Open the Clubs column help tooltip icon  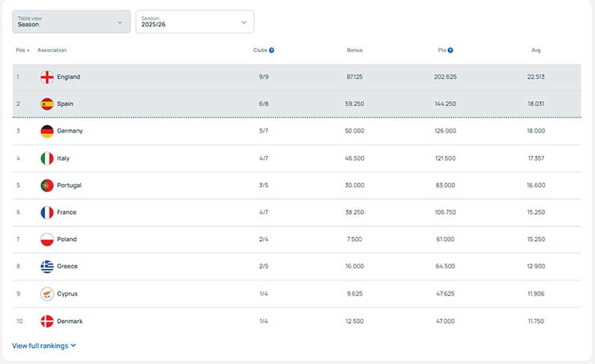click(272, 51)
